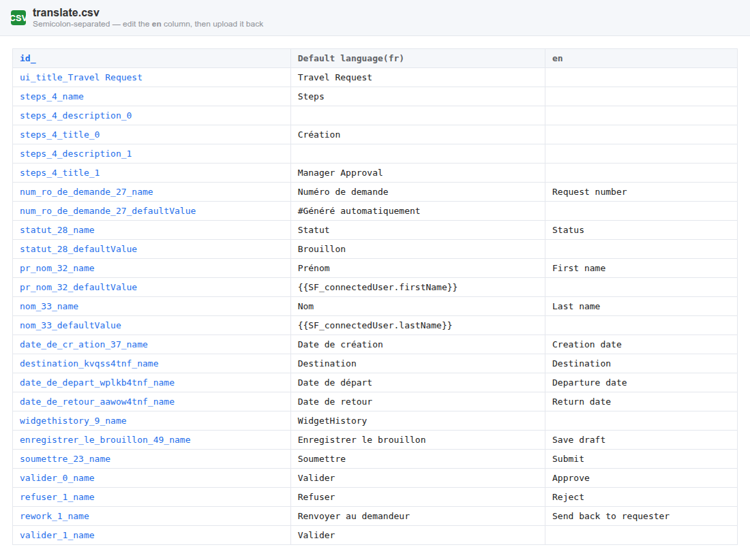Click destination_kvqss4tnf_name id cell

click(151, 364)
